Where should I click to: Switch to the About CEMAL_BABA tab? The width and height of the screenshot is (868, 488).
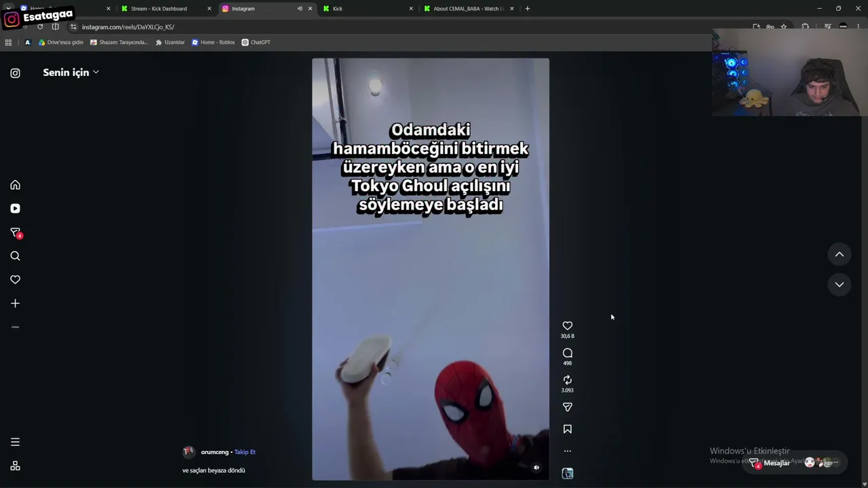click(x=469, y=9)
